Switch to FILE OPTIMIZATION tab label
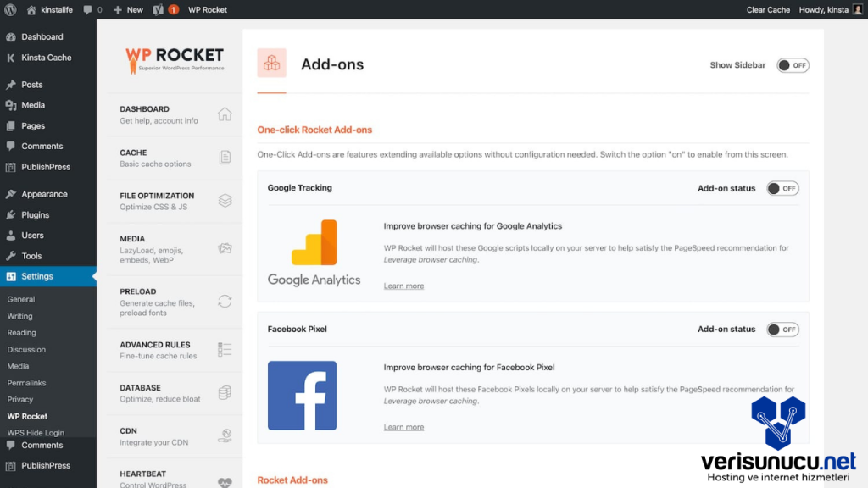 click(157, 196)
